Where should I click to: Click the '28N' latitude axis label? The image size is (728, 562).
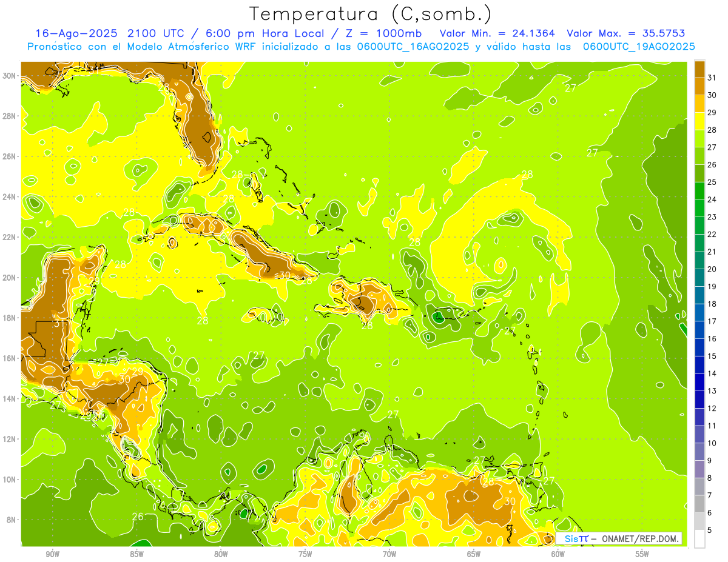pos(10,116)
